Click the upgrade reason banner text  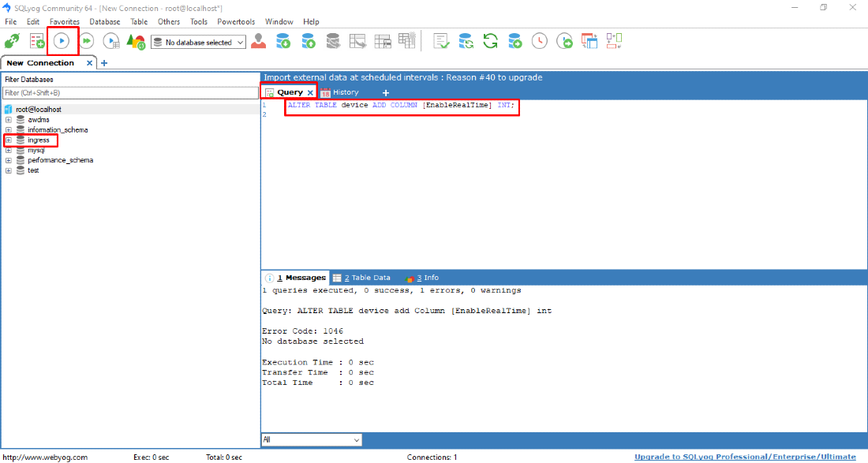click(403, 77)
